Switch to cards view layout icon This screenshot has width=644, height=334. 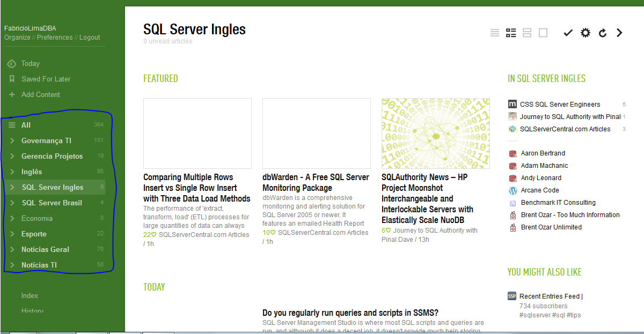pyautogui.click(x=527, y=33)
